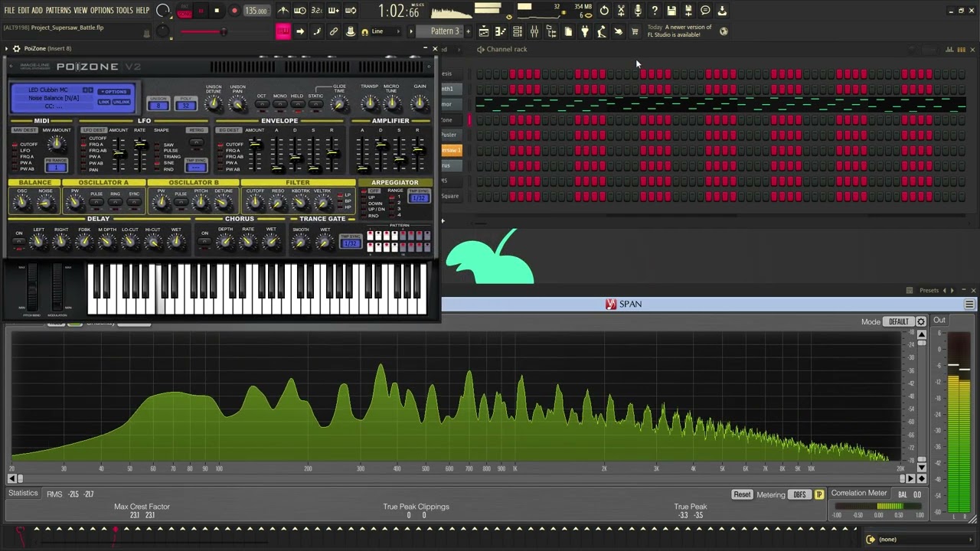980x551 pixels.
Task: Save the project with the floppy icon
Action: [x=671, y=11]
